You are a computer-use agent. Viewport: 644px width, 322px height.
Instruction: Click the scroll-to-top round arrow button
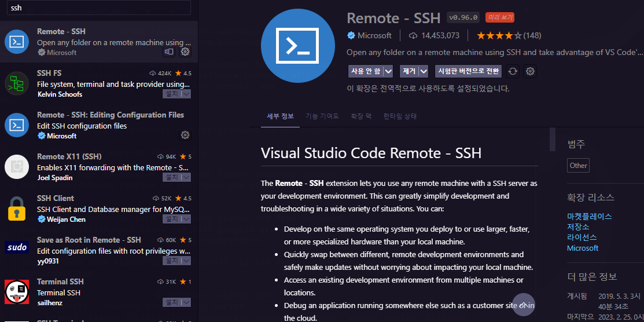[524, 305]
